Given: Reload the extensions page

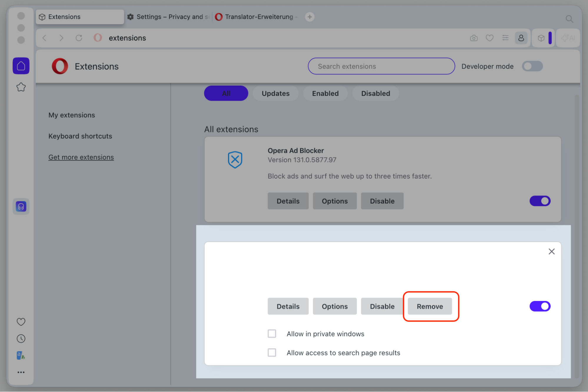Looking at the screenshot, I should 79,38.
